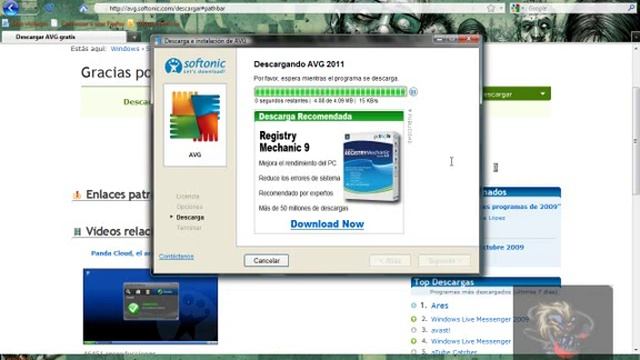This screenshot has width=640, height=360.
Task: Click the browser back arrow button
Action: coord(11,7)
